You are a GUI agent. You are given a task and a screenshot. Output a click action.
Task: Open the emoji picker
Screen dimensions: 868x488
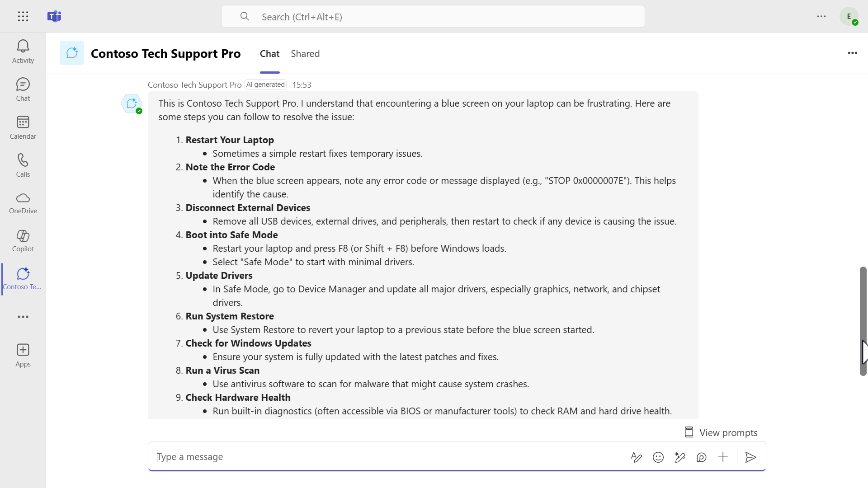click(x=658, y=457)
